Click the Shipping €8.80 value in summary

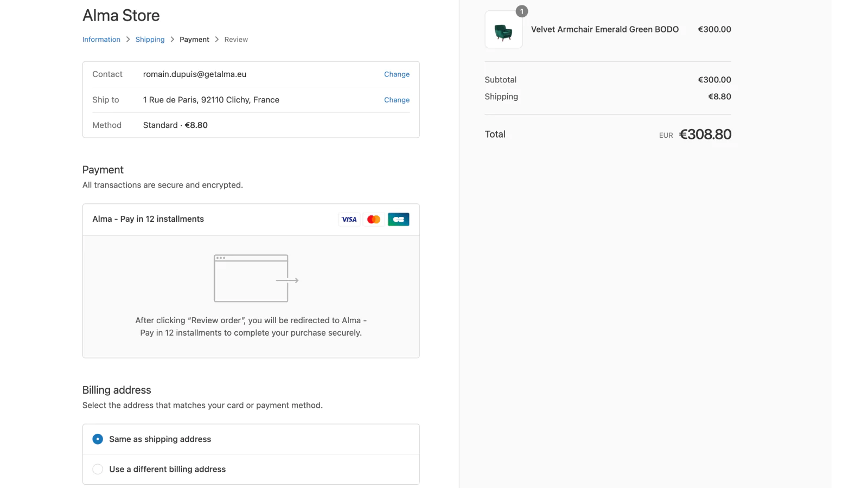719,97
